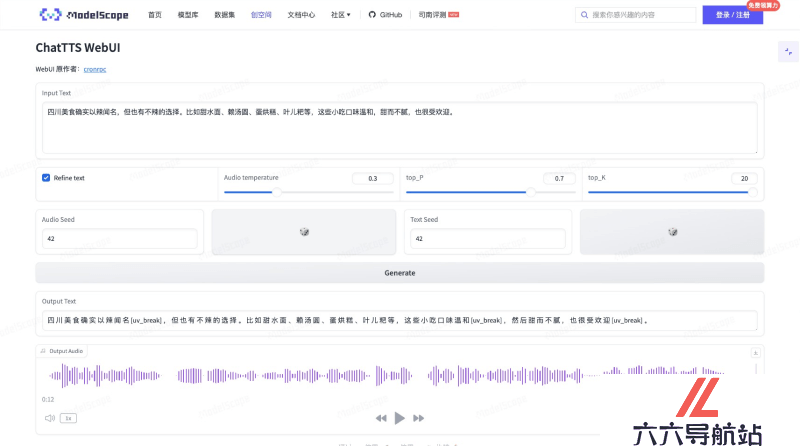
Task: Change the 1x playback speed
Action: click(x=68, y=418)
